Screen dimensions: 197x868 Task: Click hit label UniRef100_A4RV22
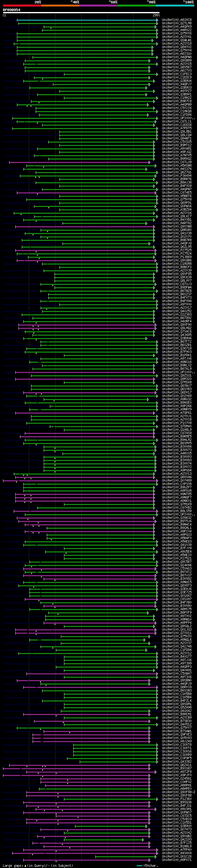point(177,30)
